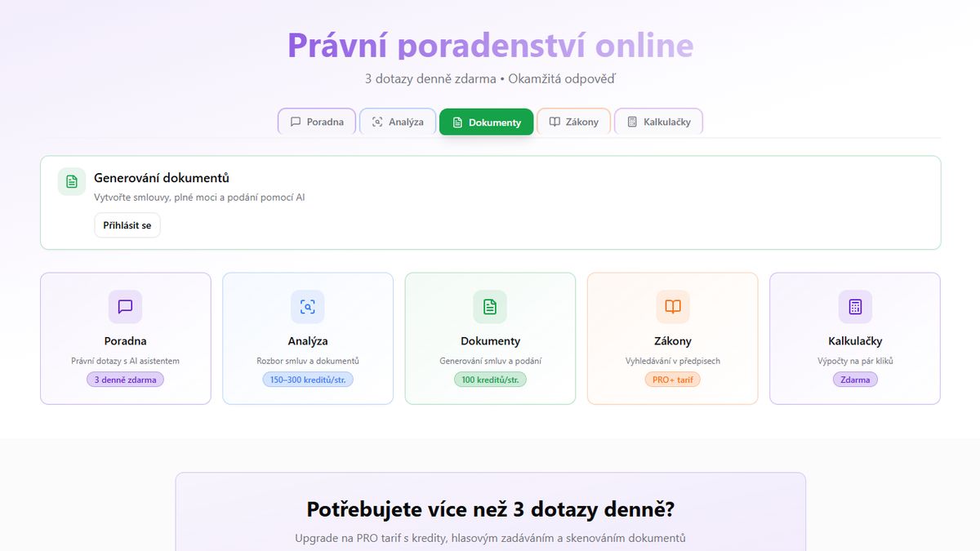Viewport: 980px width, 551px height.
Task: Open the Analýza tab
Action: click(x=397, y=122)
